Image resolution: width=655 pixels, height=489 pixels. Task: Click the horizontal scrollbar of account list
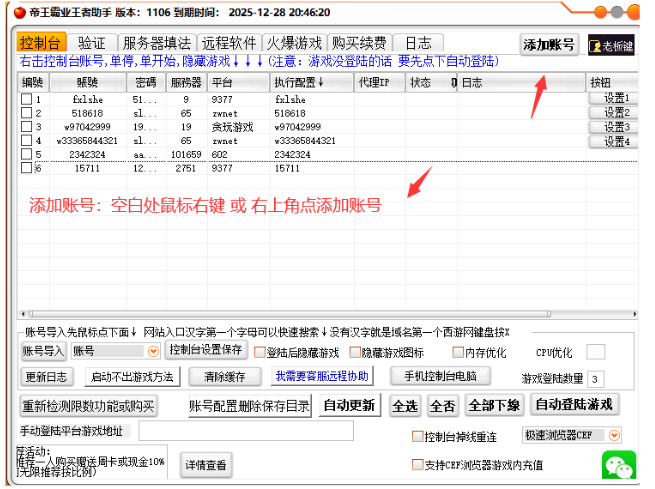290,314
